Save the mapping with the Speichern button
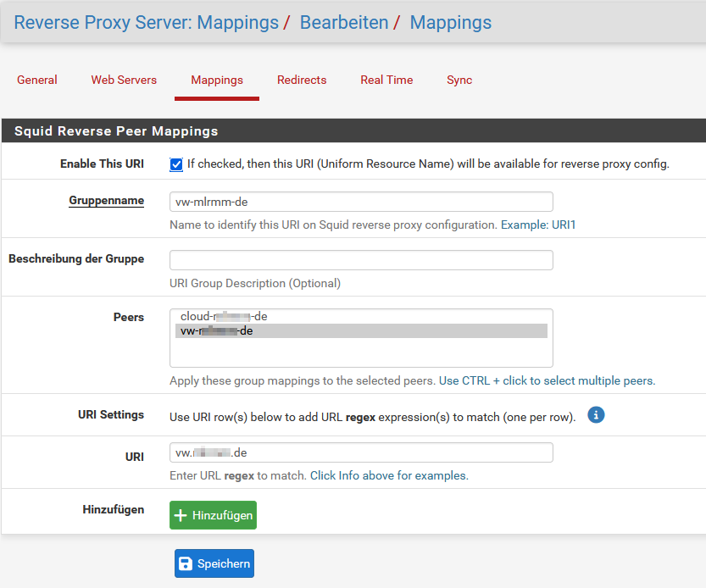The image size is (706, 588). [x=214, y=563]
